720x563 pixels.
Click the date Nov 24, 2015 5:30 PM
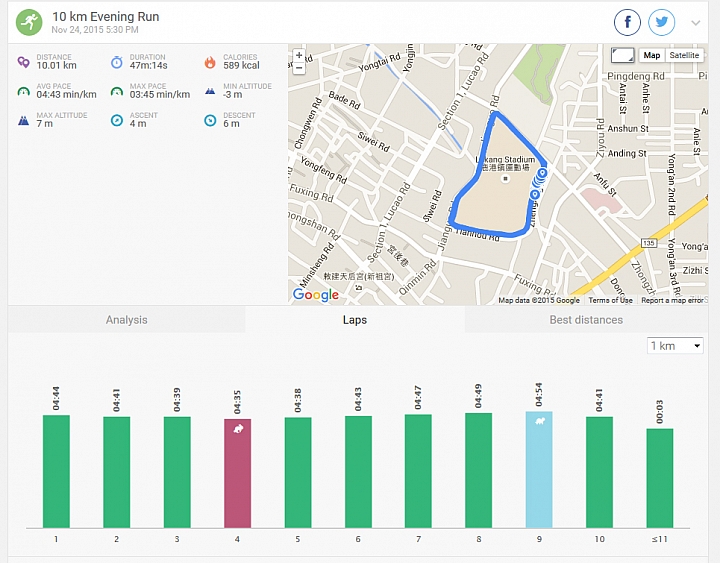pos(95,30)
